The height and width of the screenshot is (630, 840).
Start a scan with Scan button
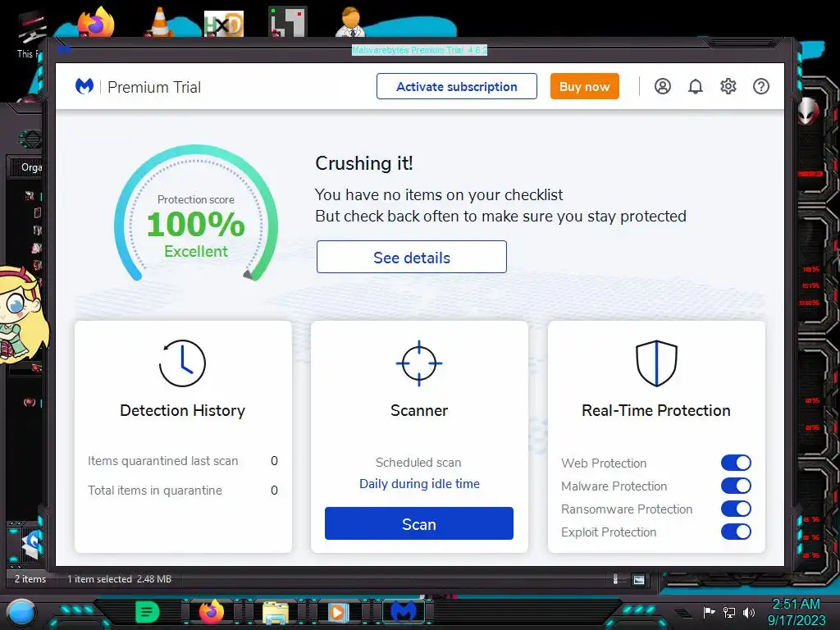tap(419, 523)
